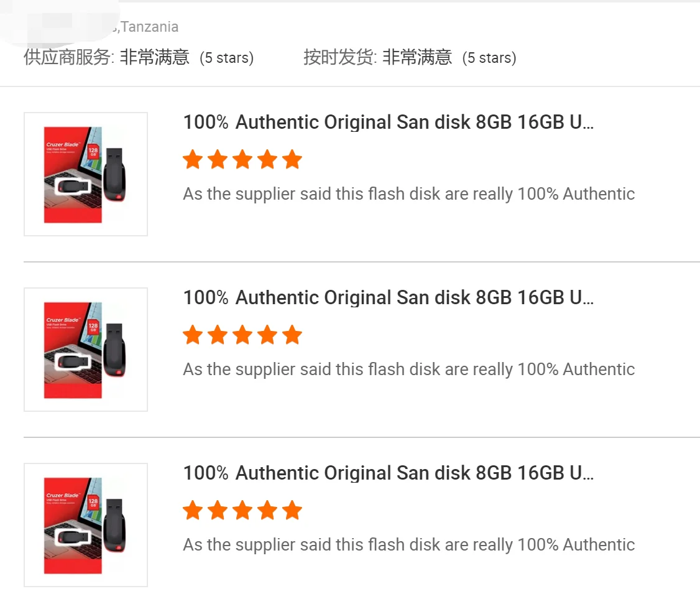
Task: Click the middle star in the second review
Action: click(242, 335)
